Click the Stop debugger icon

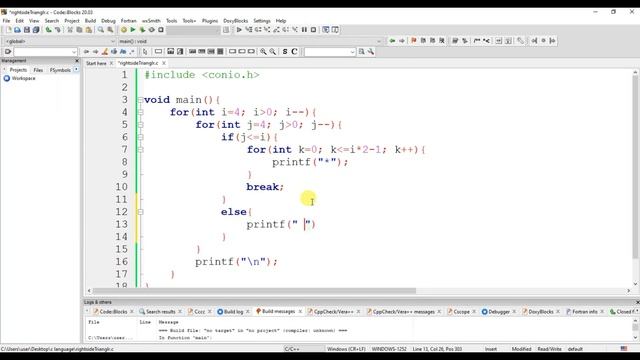[x=313, y=30]
